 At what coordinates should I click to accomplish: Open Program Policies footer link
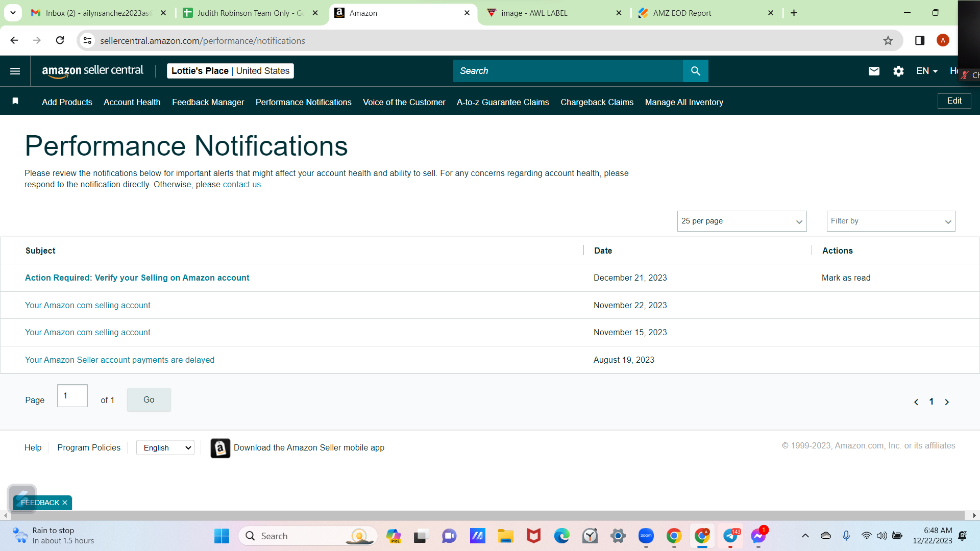tap(89, 447)
